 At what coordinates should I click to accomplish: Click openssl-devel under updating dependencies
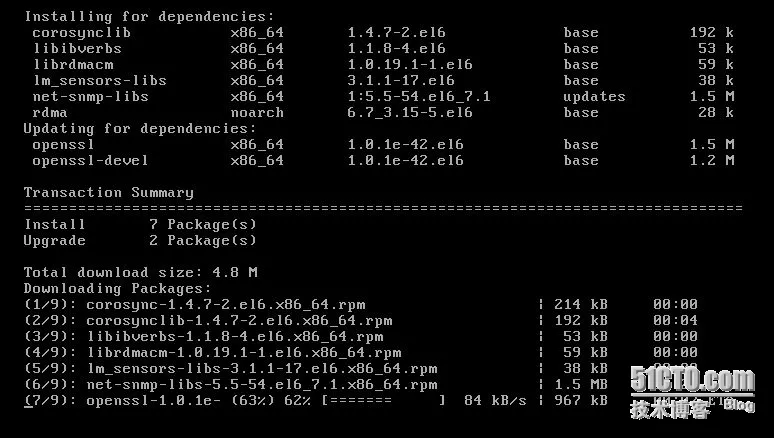(x=90, y=160)
